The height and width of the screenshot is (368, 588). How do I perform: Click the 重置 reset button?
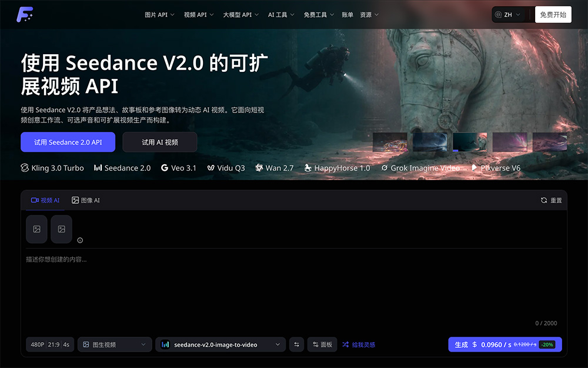552,200
